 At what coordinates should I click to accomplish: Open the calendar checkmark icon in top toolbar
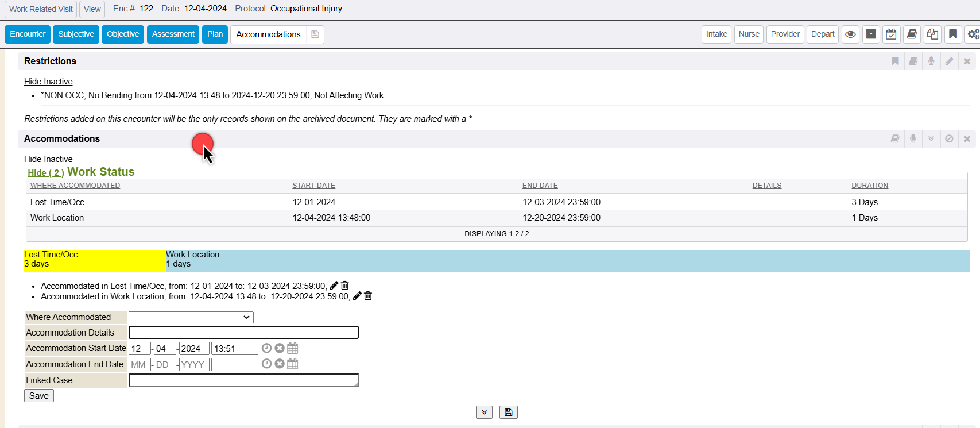[x=891, y=34]
